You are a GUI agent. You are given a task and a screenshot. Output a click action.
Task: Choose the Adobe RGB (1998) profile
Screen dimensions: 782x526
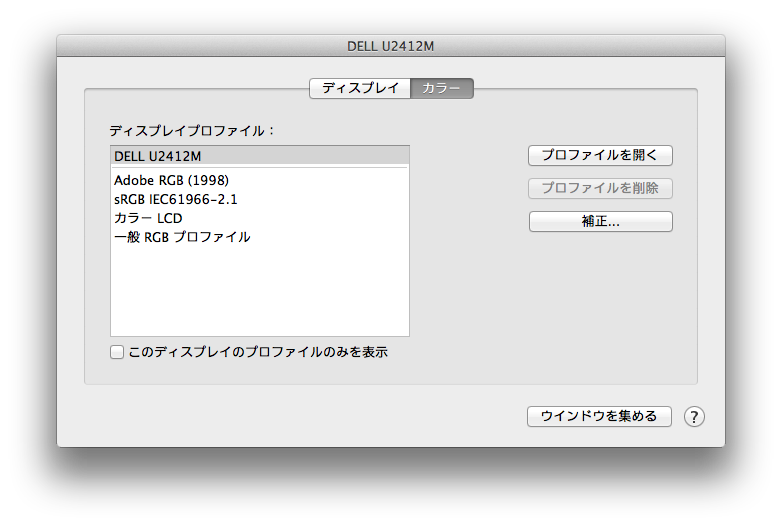coord(260,180)
